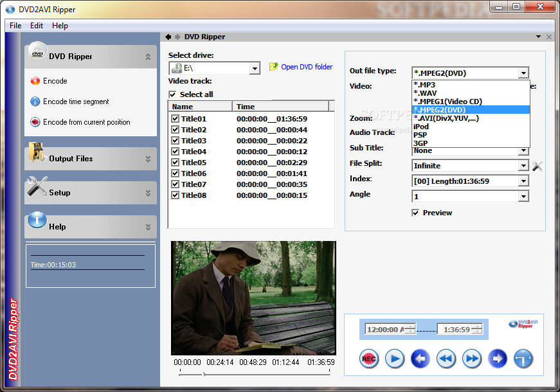Click the start time field 12:00:00

click(390, 329)
